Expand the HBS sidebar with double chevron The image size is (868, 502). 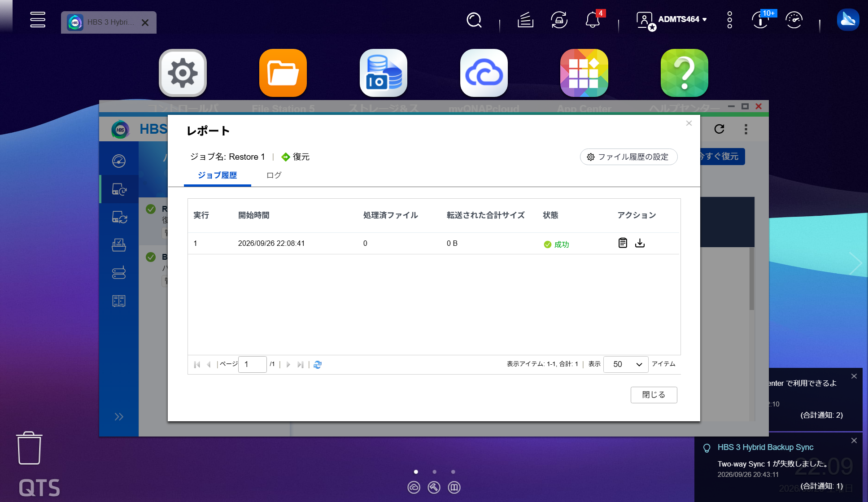point(119,417)
